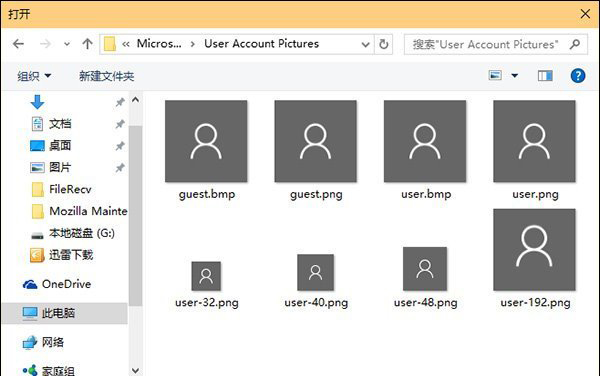This screenshot has height=376, width=600.
Task: Open the address bar history dropdown
Action: (365, 44)
